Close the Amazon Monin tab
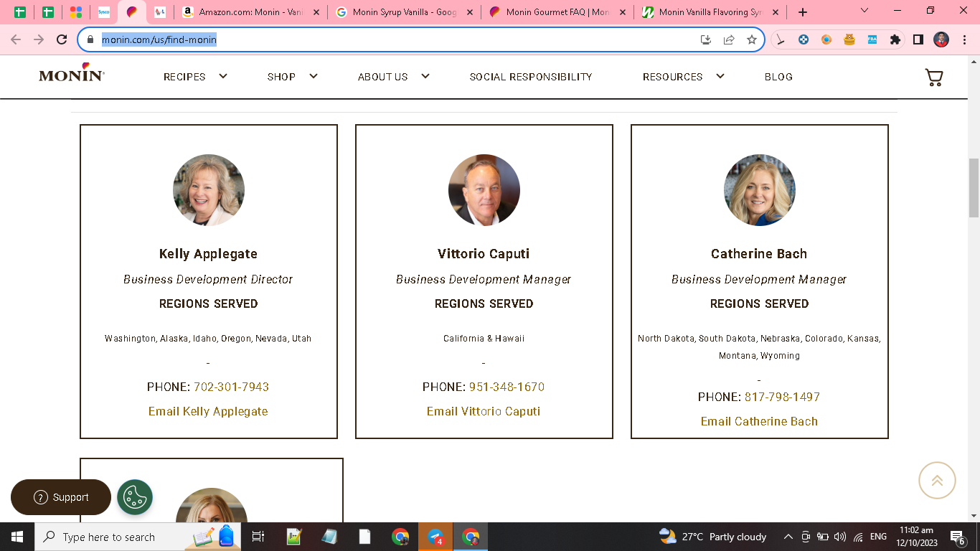This screenshot has width=980, height=551. (316, 12)
